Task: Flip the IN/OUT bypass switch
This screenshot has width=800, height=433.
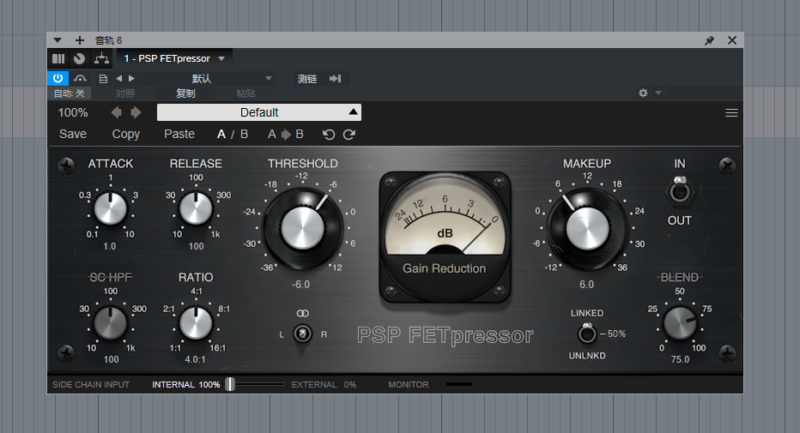Action: pos(680,191)
